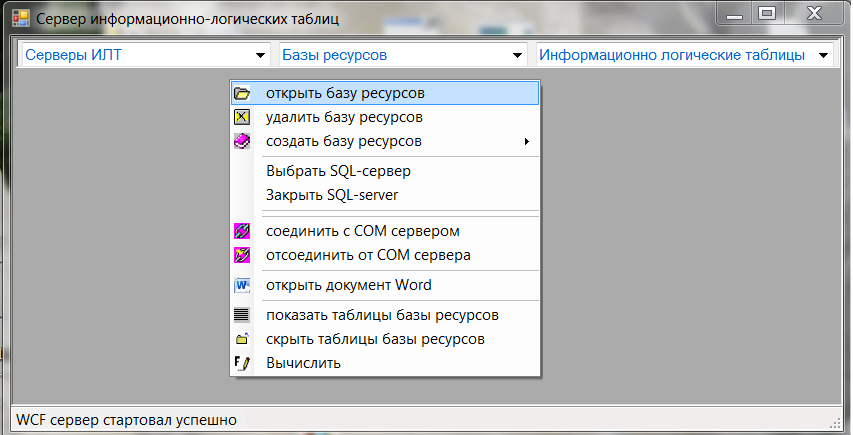Click the small folder icon beside 'скрыть таблицы базы ресурсов'

click(x=242, y=339)
